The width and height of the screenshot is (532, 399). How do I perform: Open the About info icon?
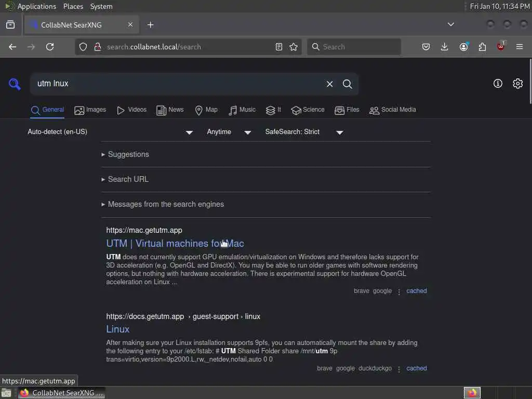498,84
